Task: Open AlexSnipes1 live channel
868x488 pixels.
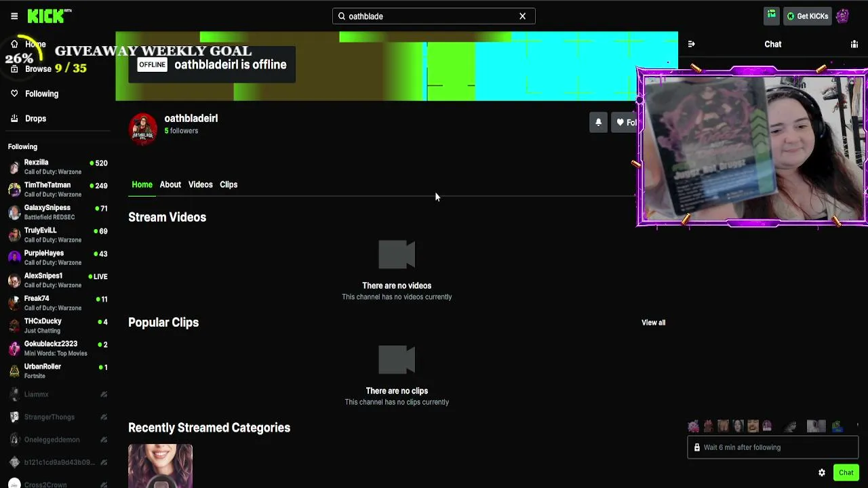Action: 58,281
